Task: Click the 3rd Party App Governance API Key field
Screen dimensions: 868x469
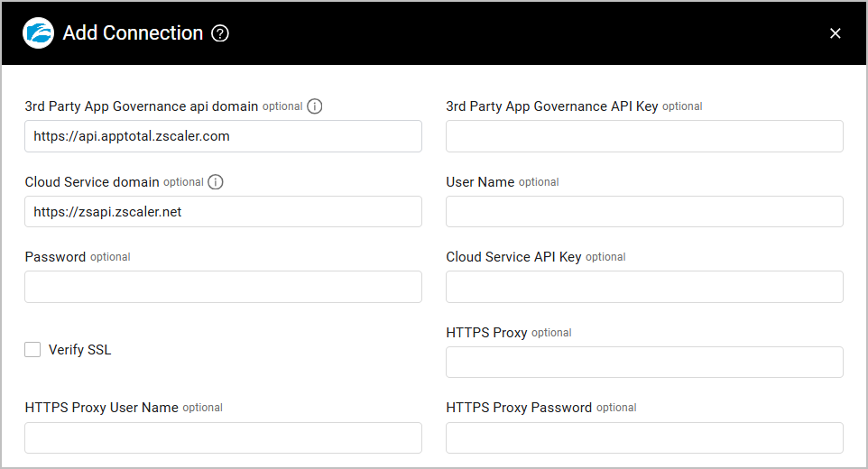Action: pyautogui.click(x=644, y=136)
